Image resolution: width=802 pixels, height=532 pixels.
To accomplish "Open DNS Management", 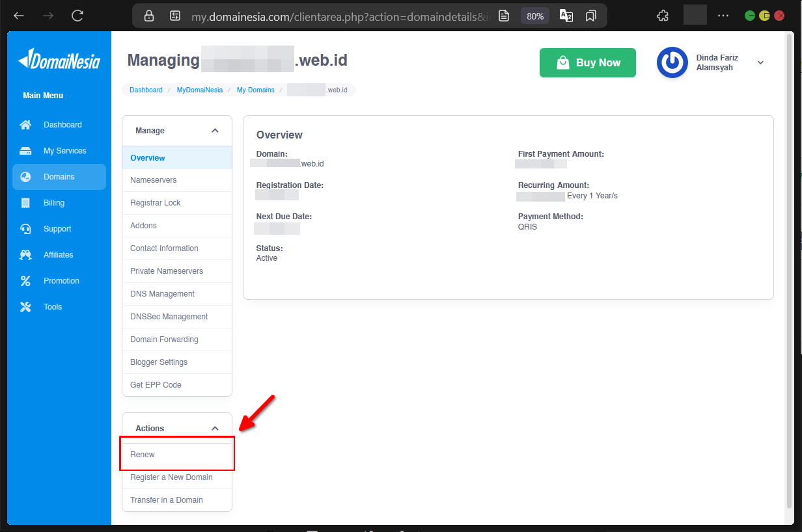I will (177, 294).
